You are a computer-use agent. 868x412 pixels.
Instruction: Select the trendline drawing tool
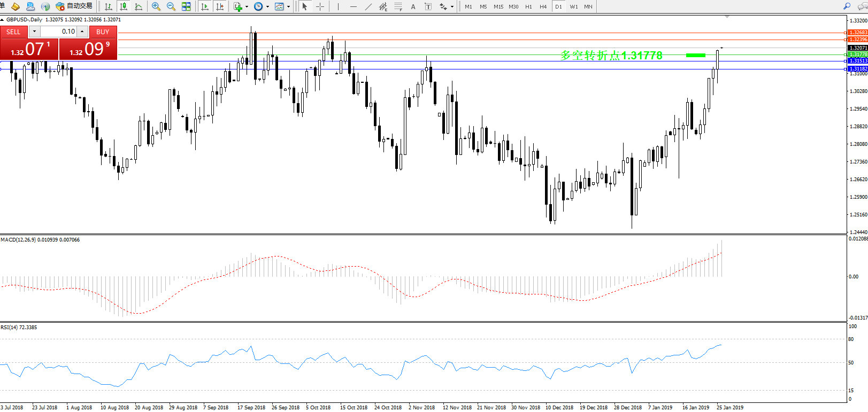click(x=368, y=6)
